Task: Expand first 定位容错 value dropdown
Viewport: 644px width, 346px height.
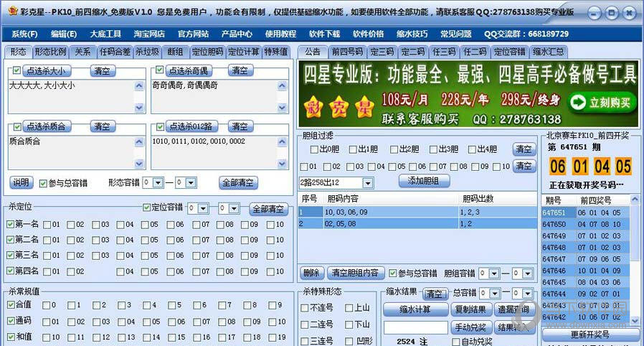Action: tap(203, 208)
